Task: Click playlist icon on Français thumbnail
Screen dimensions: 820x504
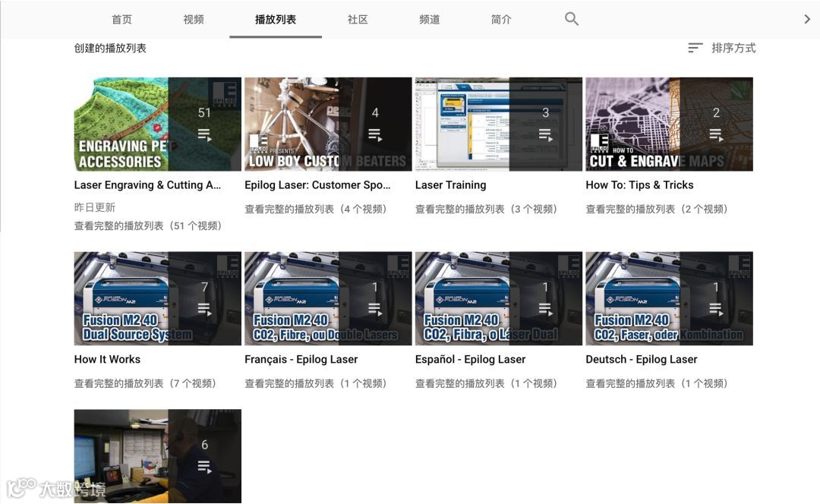Action: coord(375,310)
